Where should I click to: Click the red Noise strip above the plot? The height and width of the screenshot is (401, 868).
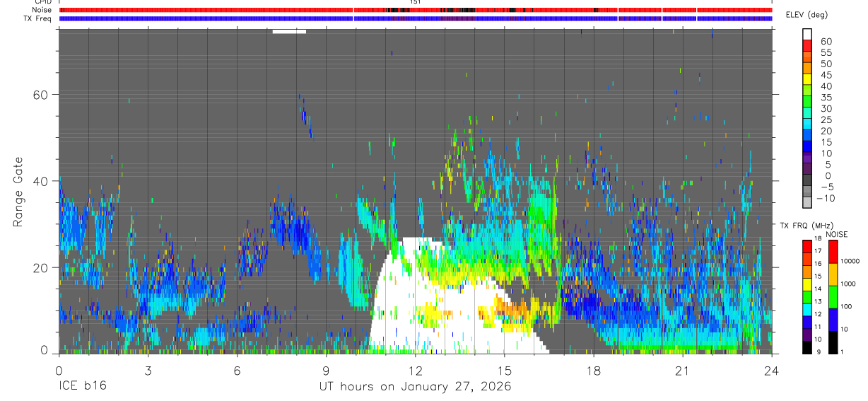coord(415,10)
